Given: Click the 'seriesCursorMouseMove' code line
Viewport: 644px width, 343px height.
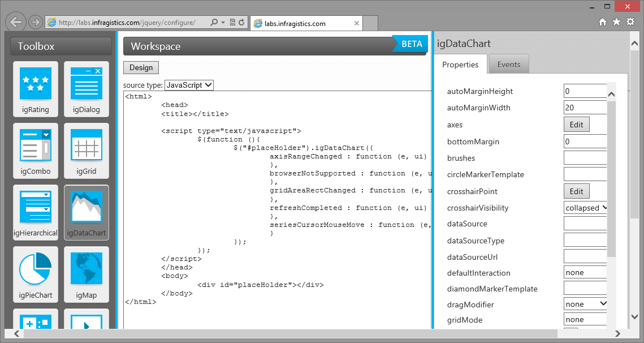Looking at the screenshot, I should click(x=351, y=225).
